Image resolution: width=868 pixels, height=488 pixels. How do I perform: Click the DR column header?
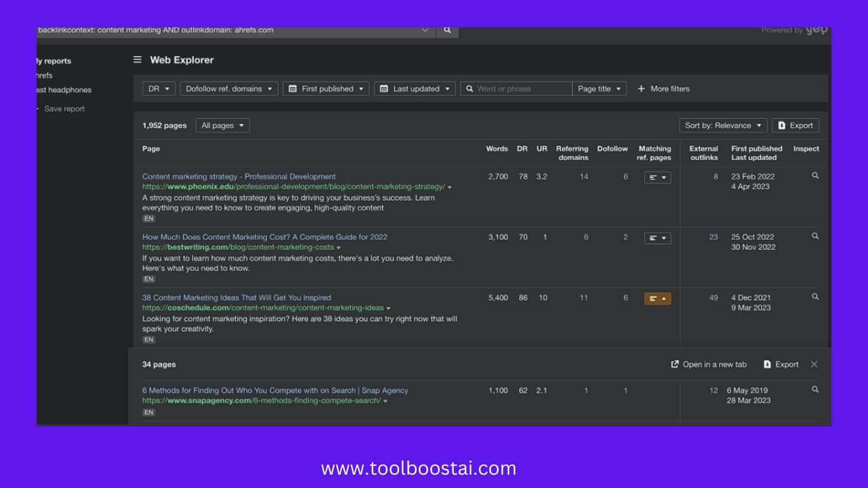tap(522, 149)
